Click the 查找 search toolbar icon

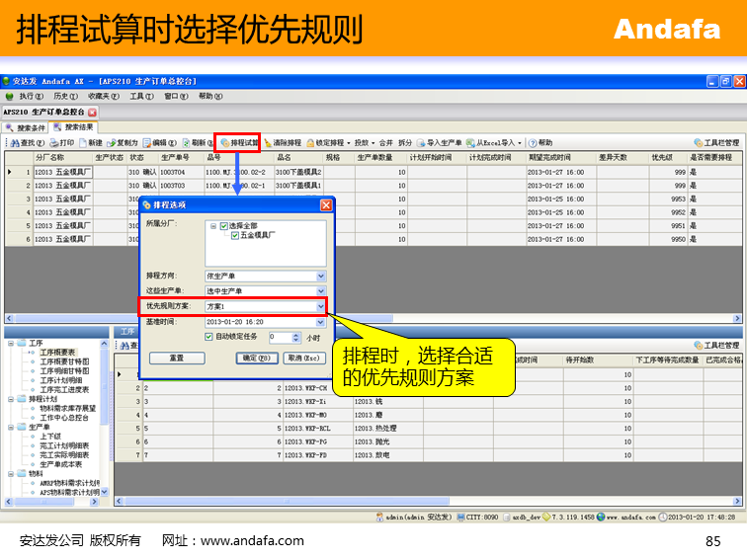[x=12, y=143]
